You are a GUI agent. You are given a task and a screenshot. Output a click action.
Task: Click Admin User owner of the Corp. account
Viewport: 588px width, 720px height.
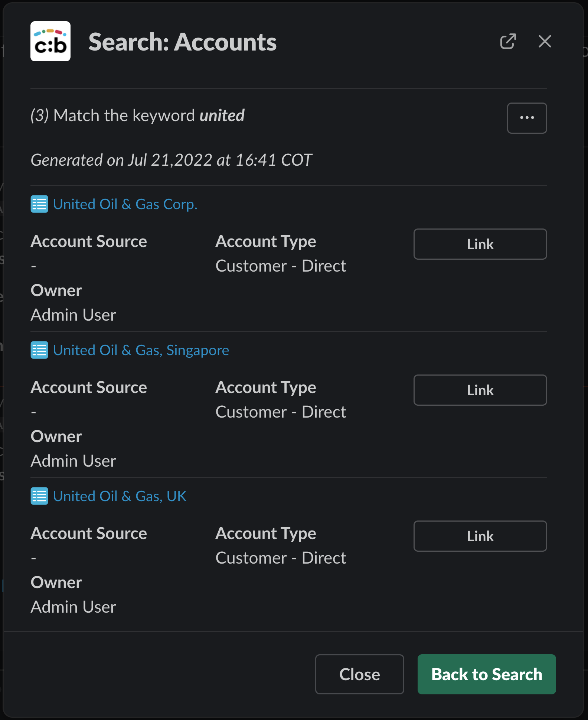click(x=73, y=315)
